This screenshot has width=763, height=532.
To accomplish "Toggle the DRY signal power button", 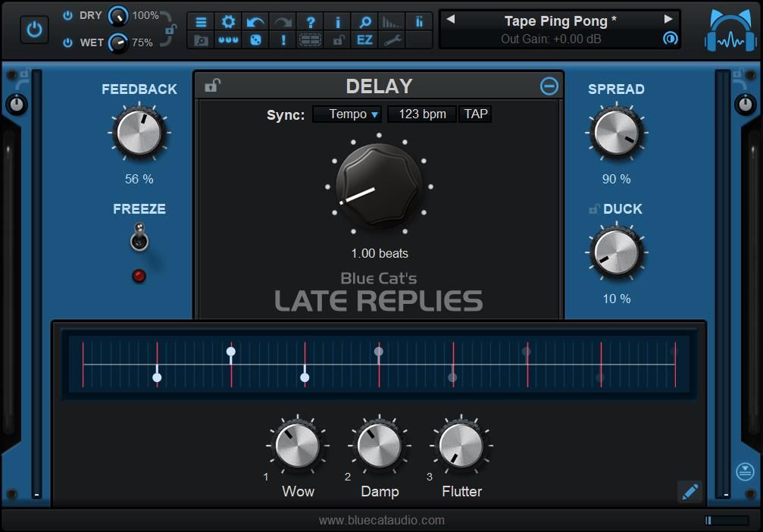I will click(68, 15).
